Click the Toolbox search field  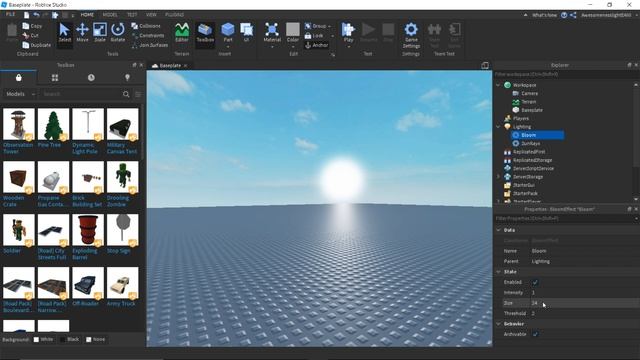point(81,94)
